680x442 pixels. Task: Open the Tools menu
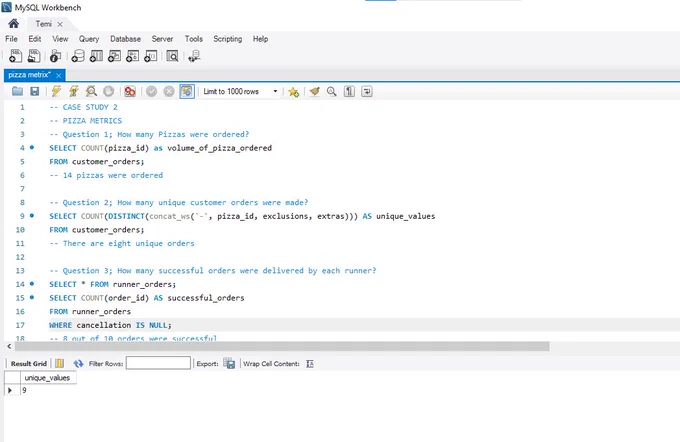(193, 39)
